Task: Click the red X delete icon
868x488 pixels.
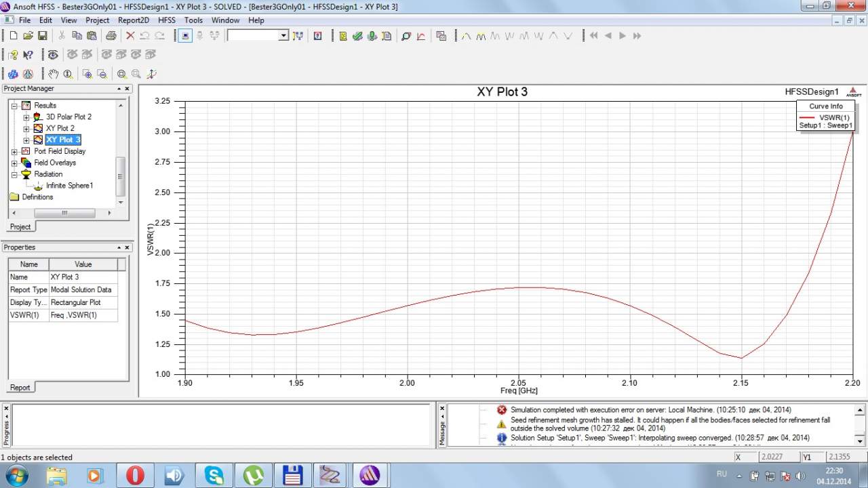Action: (130, 36)
